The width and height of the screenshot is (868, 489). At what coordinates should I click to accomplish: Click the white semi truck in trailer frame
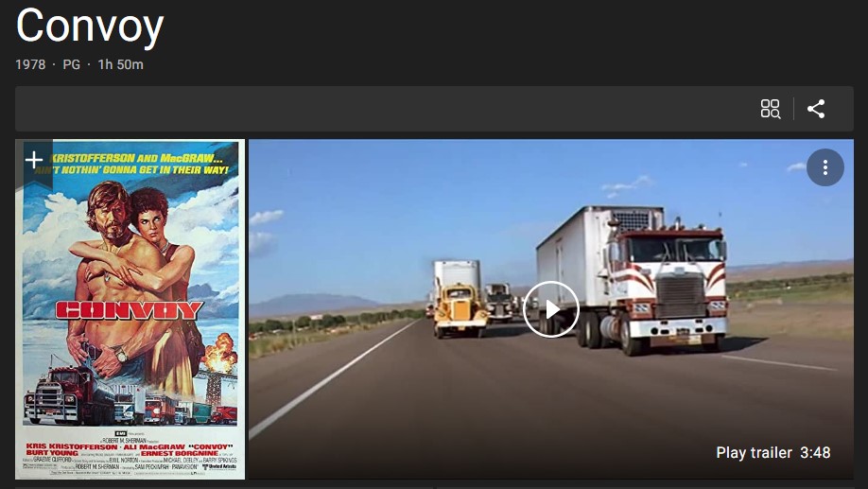pos(633,280)
